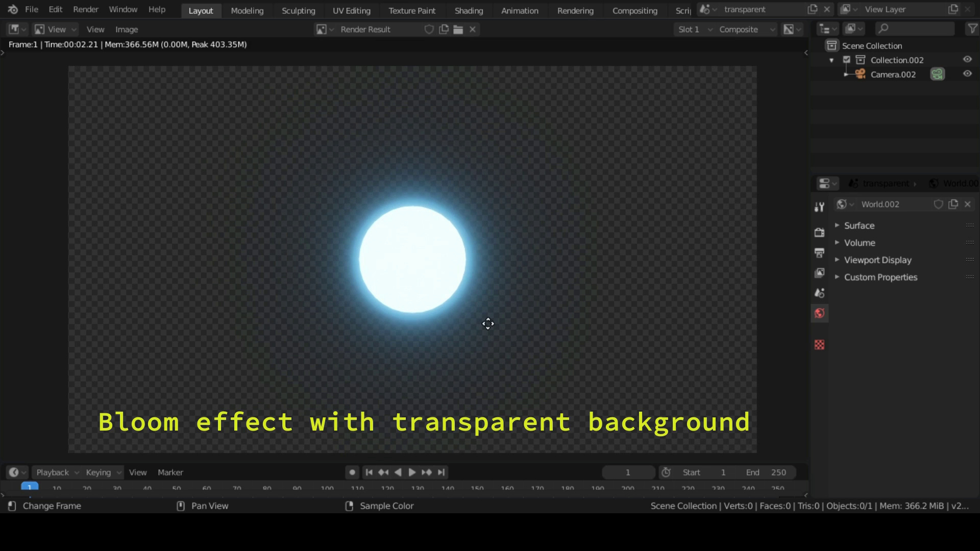The image size is (980, 551).
Task: Open the Render menu
Action: pyautogui.click(x=85, y=9)
